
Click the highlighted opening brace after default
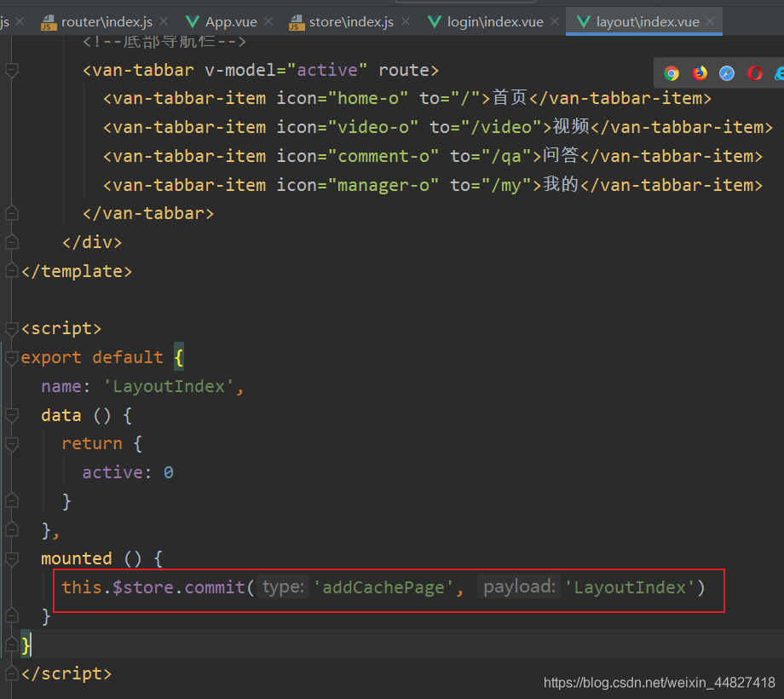(x=178, y=357)
